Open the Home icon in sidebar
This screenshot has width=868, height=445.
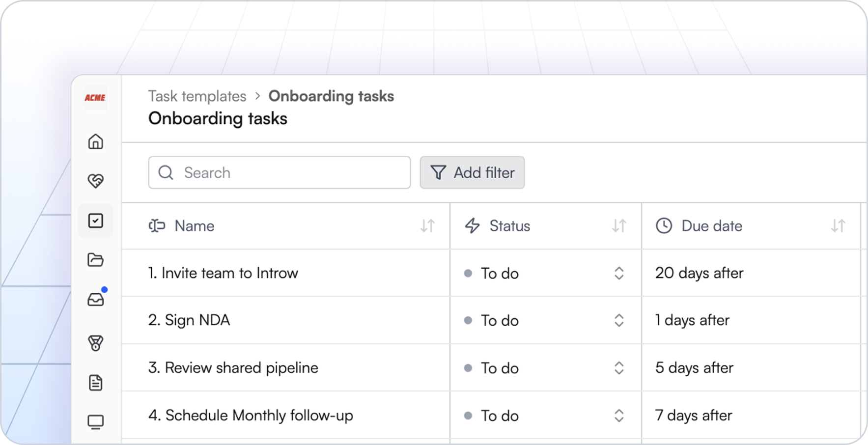[96, 141]
